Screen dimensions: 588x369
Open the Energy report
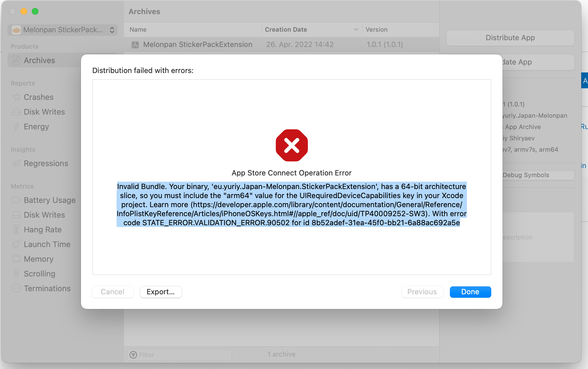coord(36,126)
